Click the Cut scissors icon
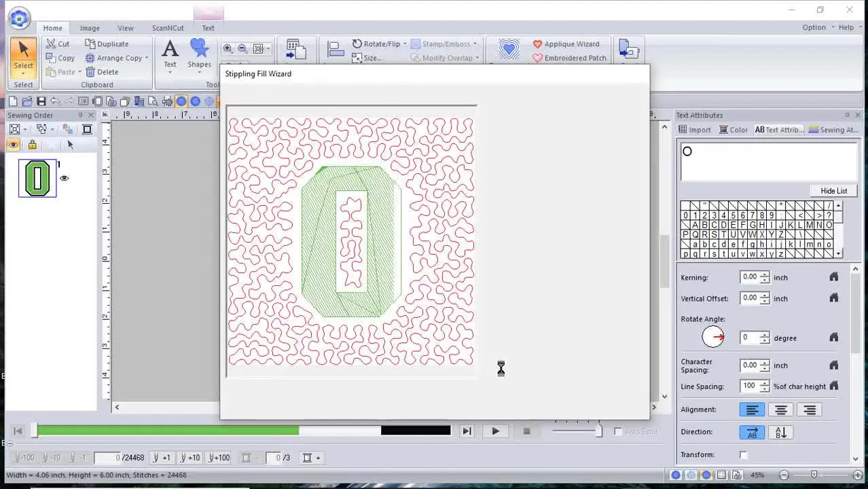 click(x=50, y=43)
